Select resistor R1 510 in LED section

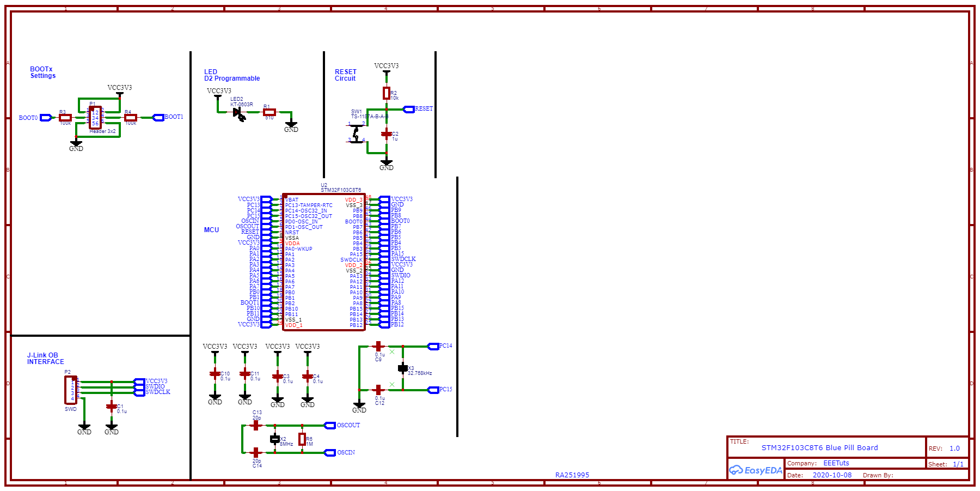(x=269, y=112)
